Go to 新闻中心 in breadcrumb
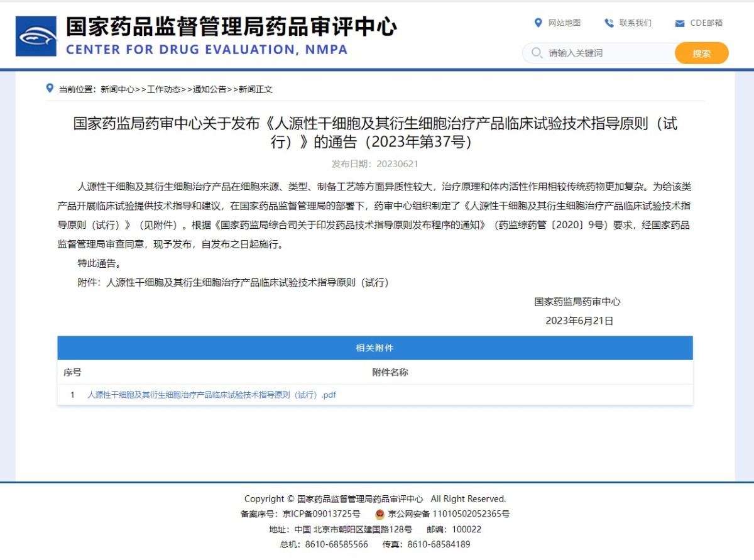754x560 pixels. click(117, 89)
